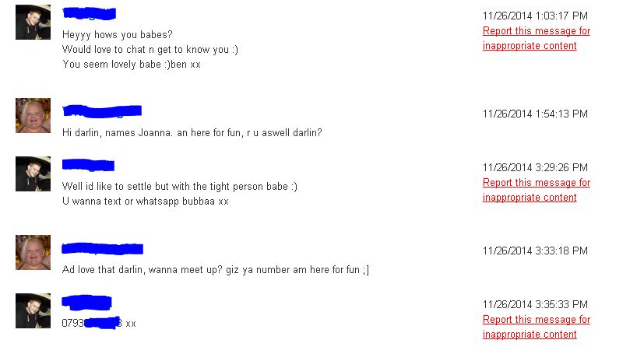The width and height of the screenshot is (644, 354).
Task: Click the 11/26/2014 1:03:17 PM timestamp
Action: click(x=534, y=16)
